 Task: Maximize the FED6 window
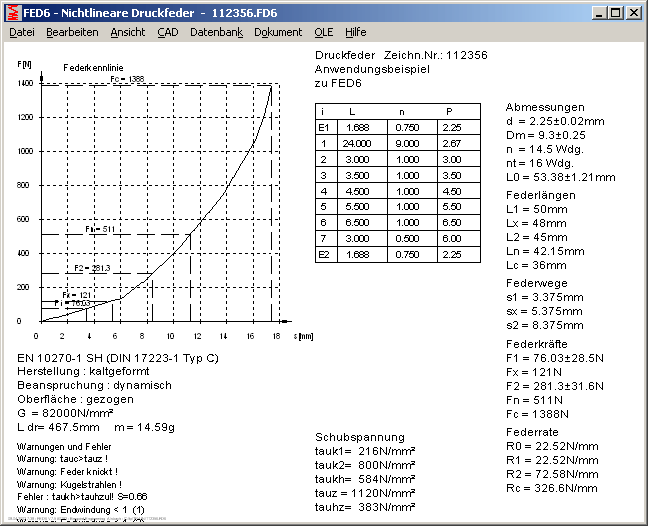coord(617,12)
